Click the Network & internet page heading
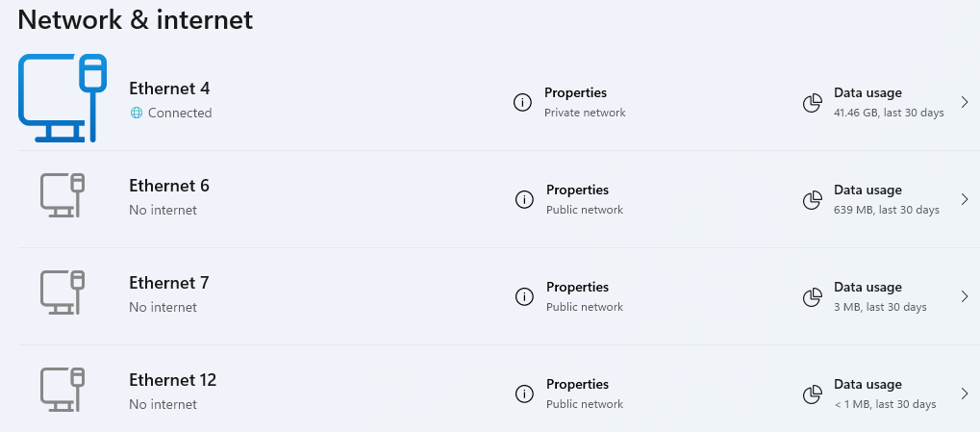Image resolution: width=980 pixels, height=432 pixels. [136, 20]
